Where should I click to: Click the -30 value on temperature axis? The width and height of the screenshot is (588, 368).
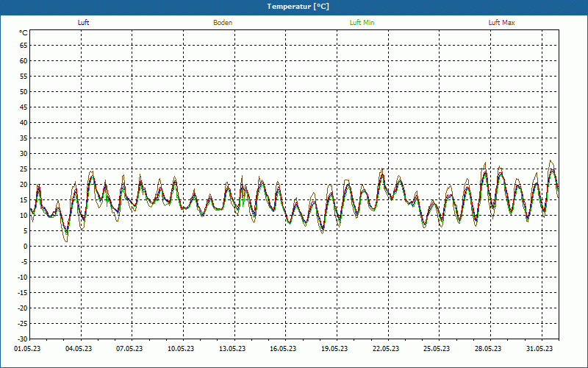pyautogui.click(x=23, y=339)
